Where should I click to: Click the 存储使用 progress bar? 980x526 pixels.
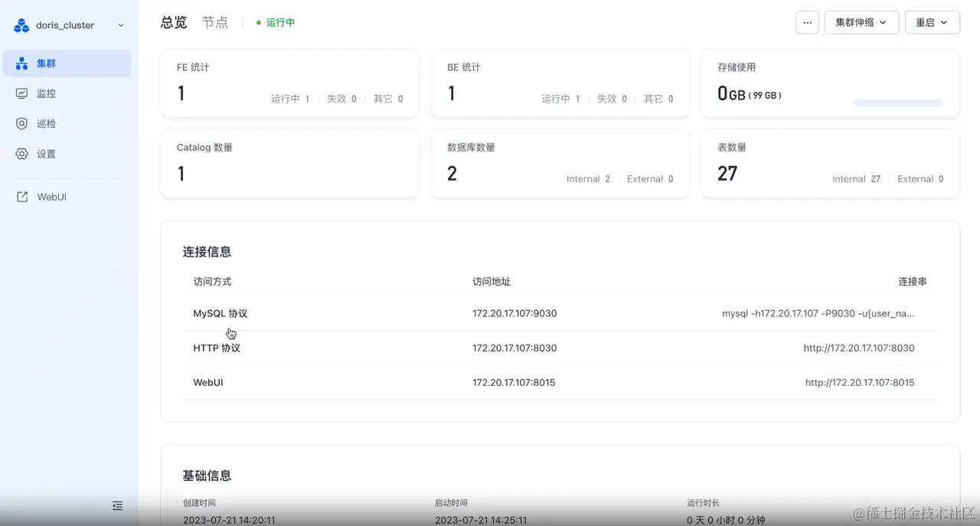[898, 103]
